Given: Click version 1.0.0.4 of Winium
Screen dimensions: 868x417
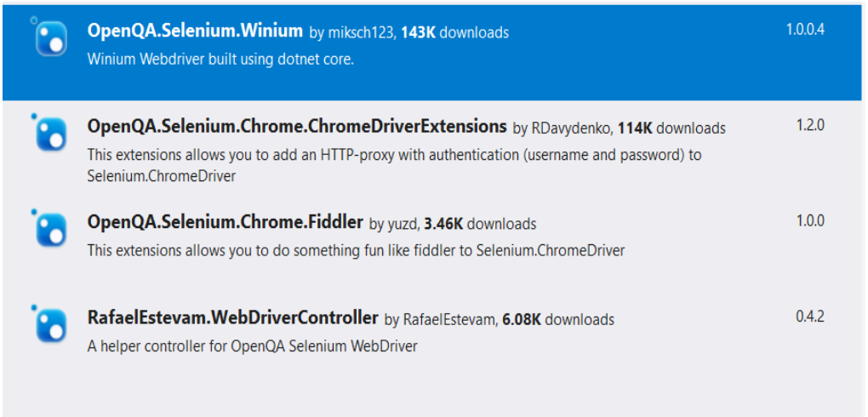Looking at the screenshot, I should click(805, 29).
